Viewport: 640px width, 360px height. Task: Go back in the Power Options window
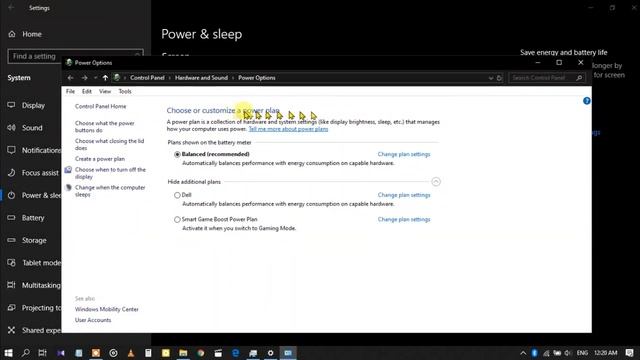point(70,78)
